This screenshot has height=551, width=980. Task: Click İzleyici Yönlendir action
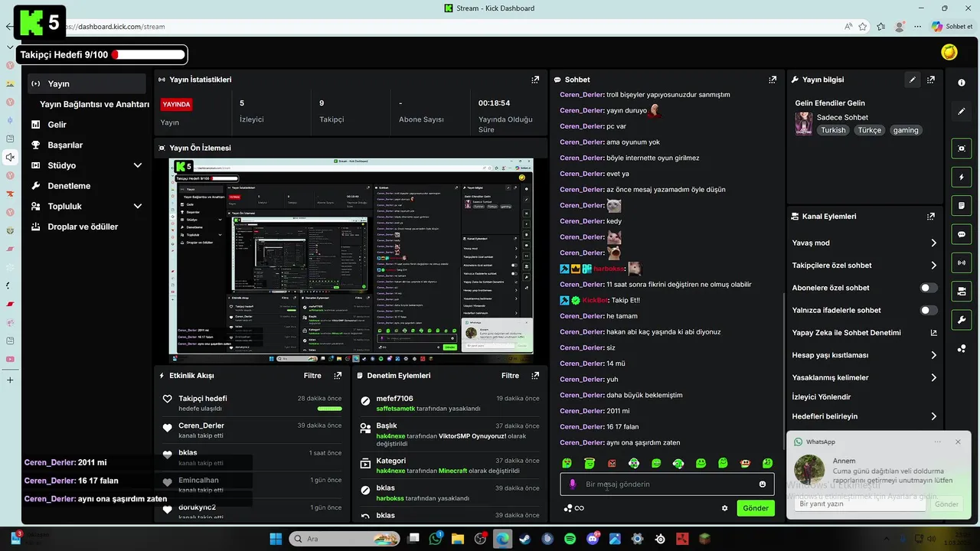822,397
